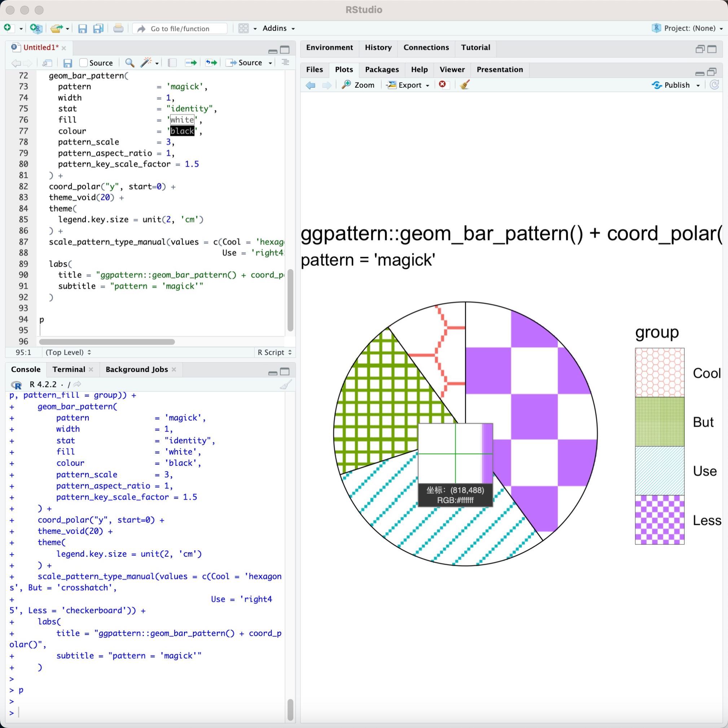
Task: Open the Addins dropdown
Action: pos(279,28)
